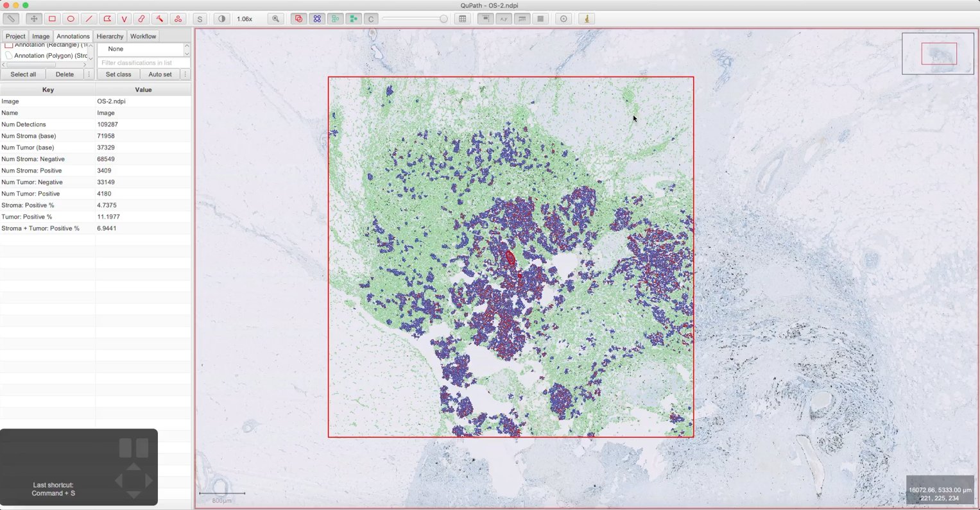
Task: Select the Tumor: Positive % row
Action: pos(96,217)
